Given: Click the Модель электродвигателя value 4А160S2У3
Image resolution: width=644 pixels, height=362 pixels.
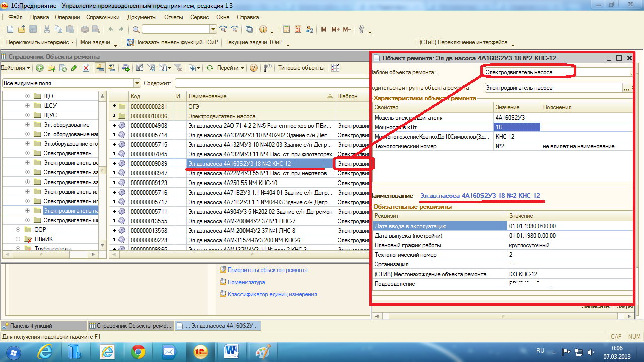Looking at the screenshot, I should click(x=517, y=117).
